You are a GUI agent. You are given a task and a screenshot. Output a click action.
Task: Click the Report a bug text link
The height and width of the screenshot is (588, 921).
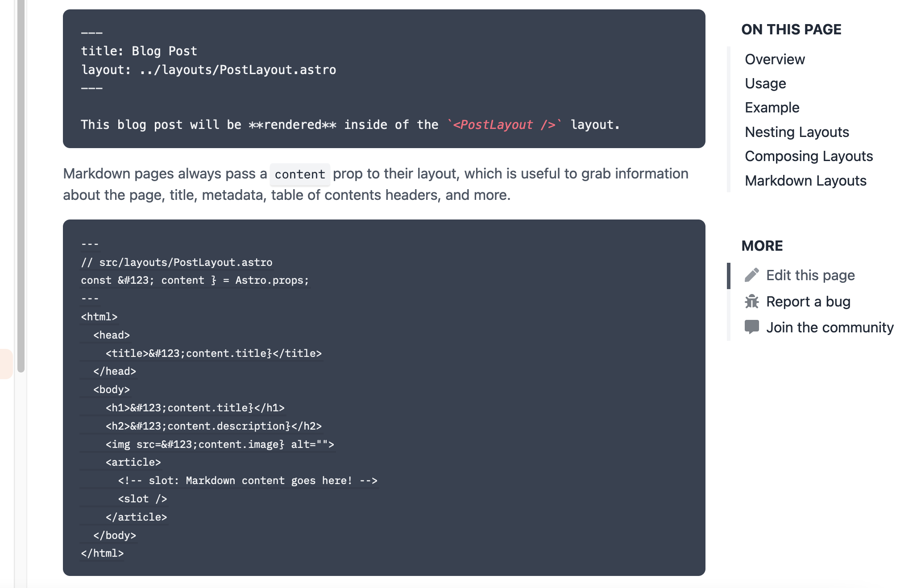click(x=809, y=301)
